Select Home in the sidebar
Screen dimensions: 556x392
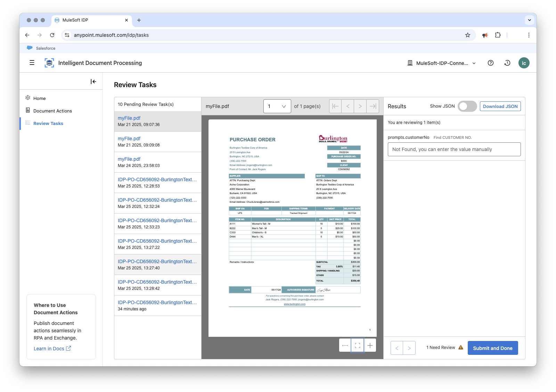39,98
